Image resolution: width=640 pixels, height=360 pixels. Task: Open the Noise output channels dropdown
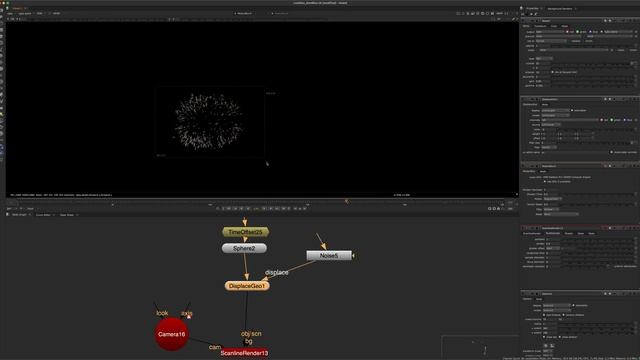click(x=549, y=31)
